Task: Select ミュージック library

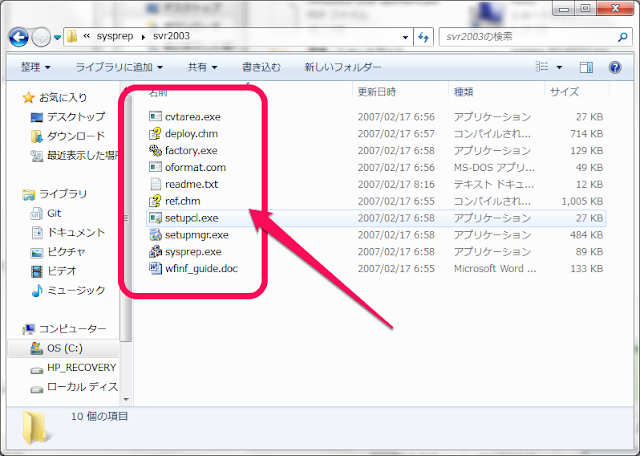Action: tap(76, 290)
